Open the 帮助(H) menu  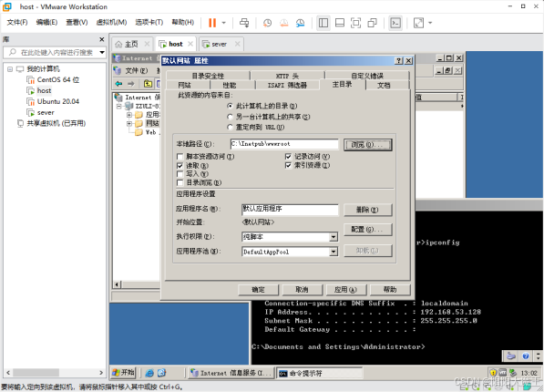[183, 22]
